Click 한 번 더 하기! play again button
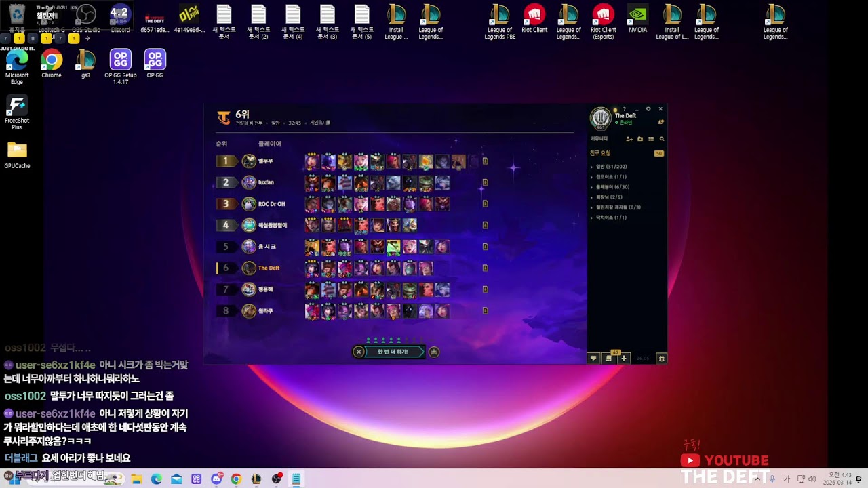This screenshot has width=868, height=488. point(393,352)
